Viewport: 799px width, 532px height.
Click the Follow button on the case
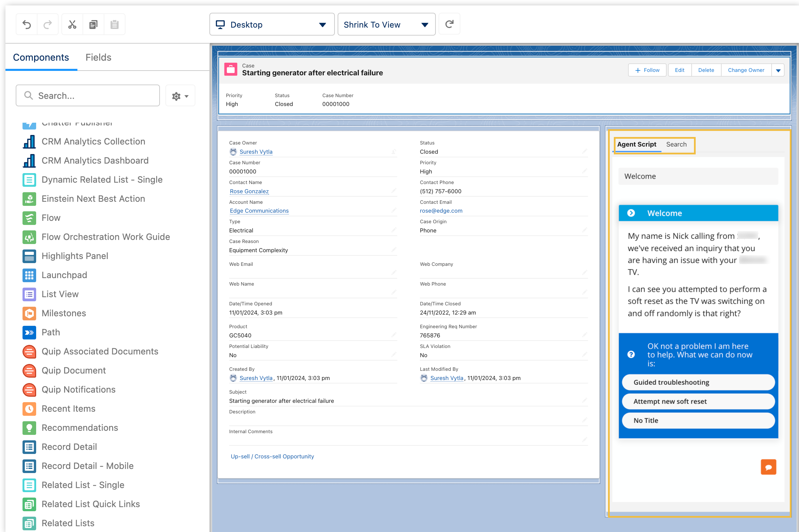[x=647, y=70]
